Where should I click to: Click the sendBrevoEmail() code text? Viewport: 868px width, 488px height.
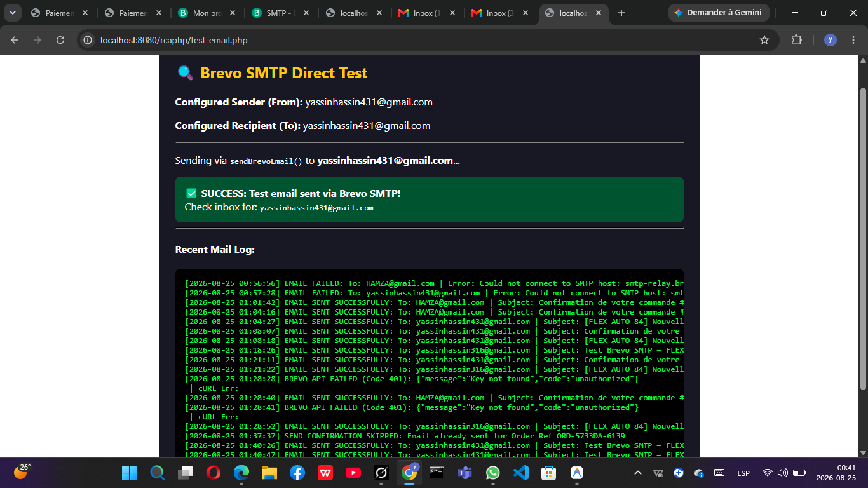[x=266, y=161]
